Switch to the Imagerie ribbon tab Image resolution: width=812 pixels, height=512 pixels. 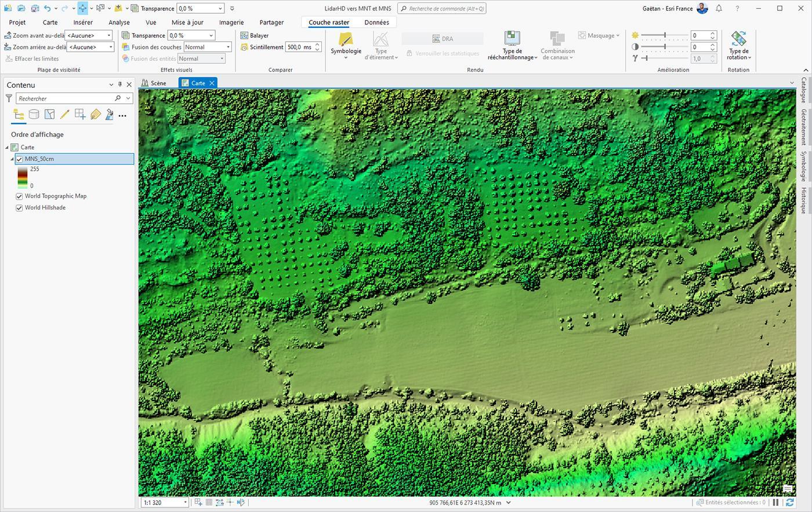pos(231,22)
